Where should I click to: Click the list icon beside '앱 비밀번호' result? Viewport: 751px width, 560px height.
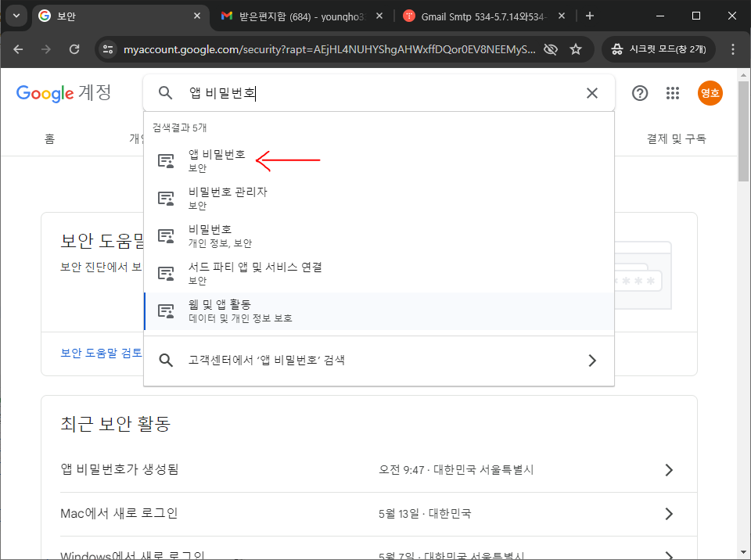[166, 160]
